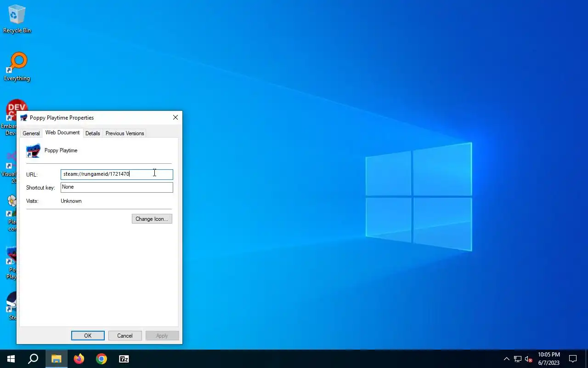Open the Windows Start menu
The width and height of the screenshot is (588, 368).
coord(11,359)
